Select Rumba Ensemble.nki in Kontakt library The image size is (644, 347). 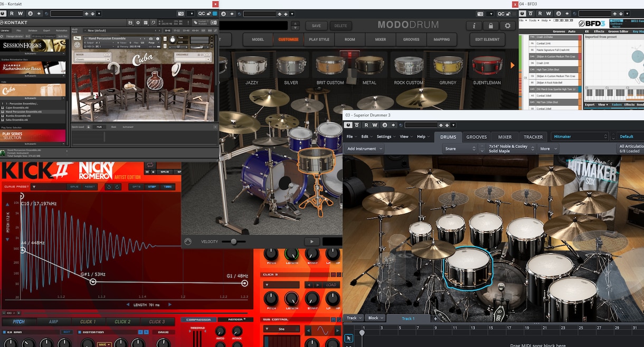coord(17,116)
